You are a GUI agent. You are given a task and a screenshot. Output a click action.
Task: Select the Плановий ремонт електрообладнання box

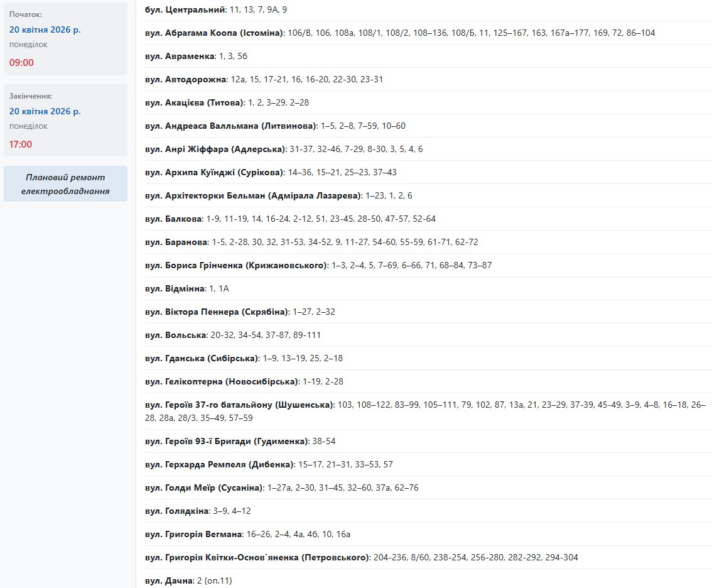tap(65, 184)
